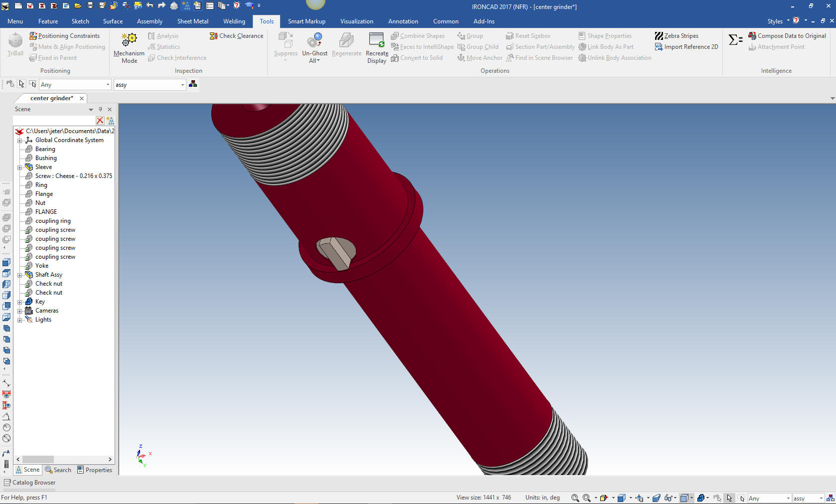836x504 pixels.
Task: Run Check Clearance inspection
Action: click(x=236, y=36)
